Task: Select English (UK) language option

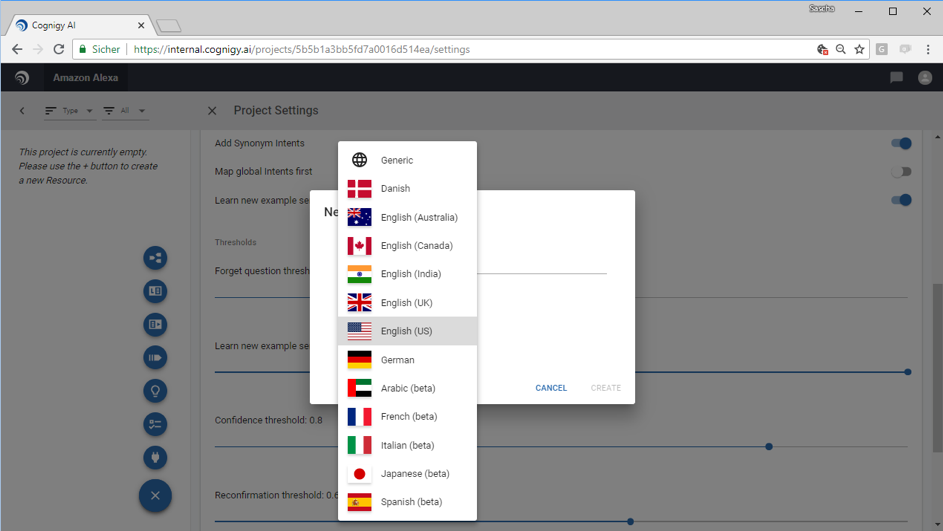Action: [x=407, y=302]
